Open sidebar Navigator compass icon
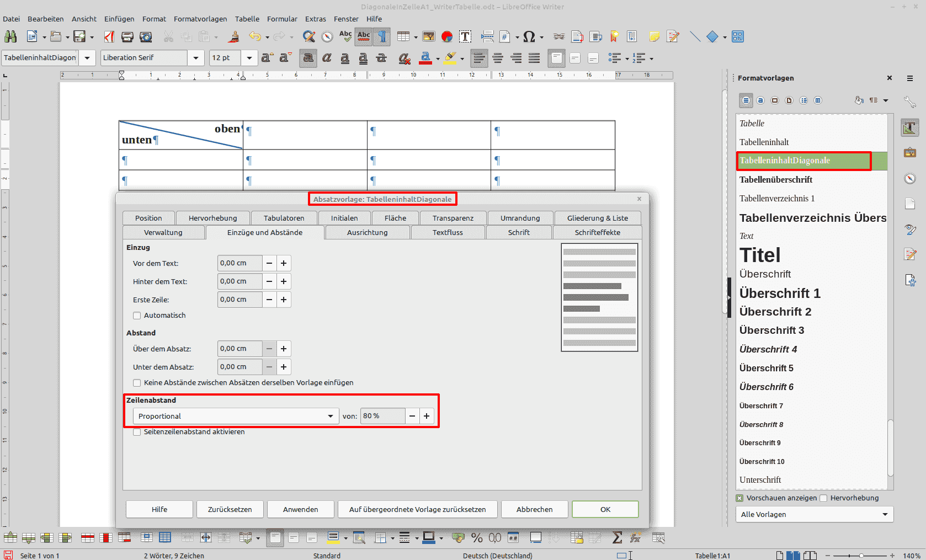Image resolution: width=926 pixels, height=560 pixels. [x=910, y=178]
